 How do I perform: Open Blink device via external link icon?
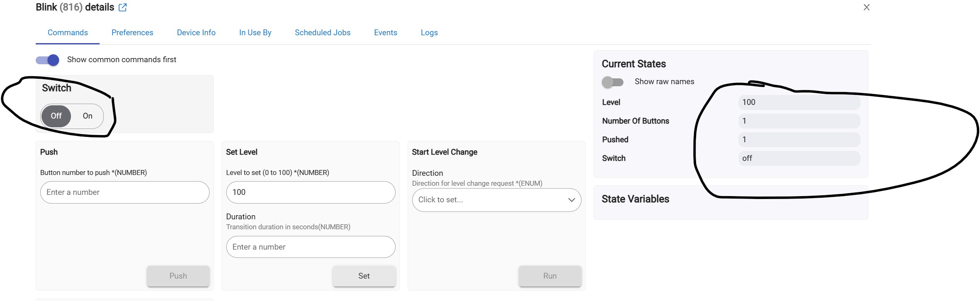[122, 7]
